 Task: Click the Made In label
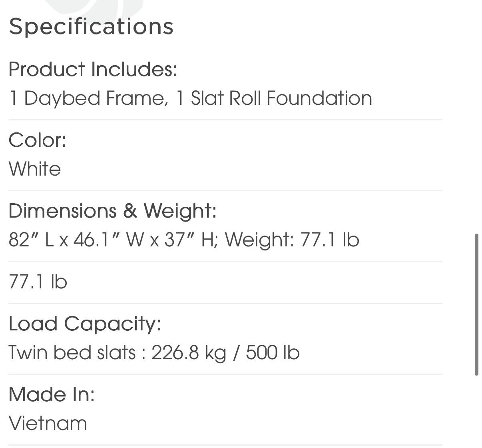(52, 394)
